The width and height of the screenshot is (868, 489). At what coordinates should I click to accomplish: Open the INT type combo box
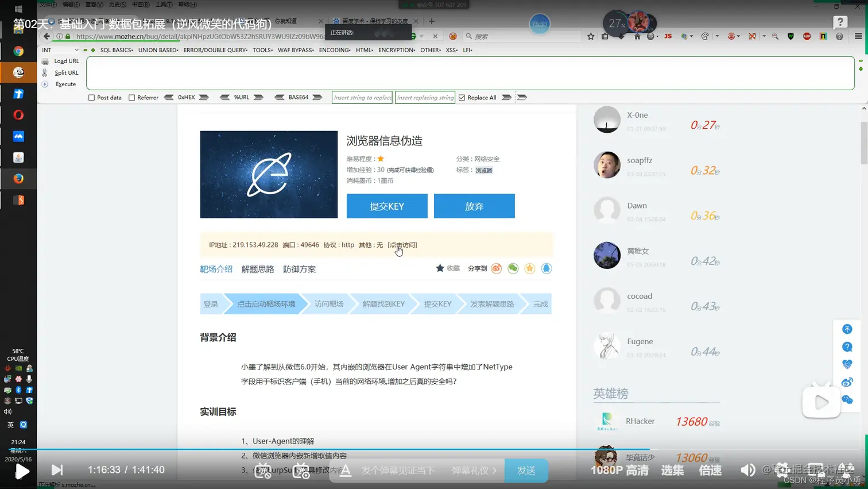click(x=60, y=50)
